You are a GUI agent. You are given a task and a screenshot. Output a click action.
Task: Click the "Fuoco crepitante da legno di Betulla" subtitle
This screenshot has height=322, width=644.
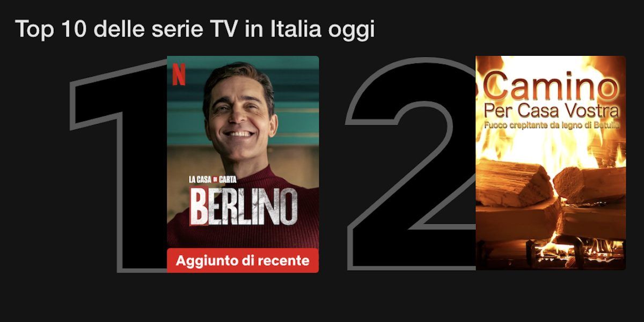(551, 126)
